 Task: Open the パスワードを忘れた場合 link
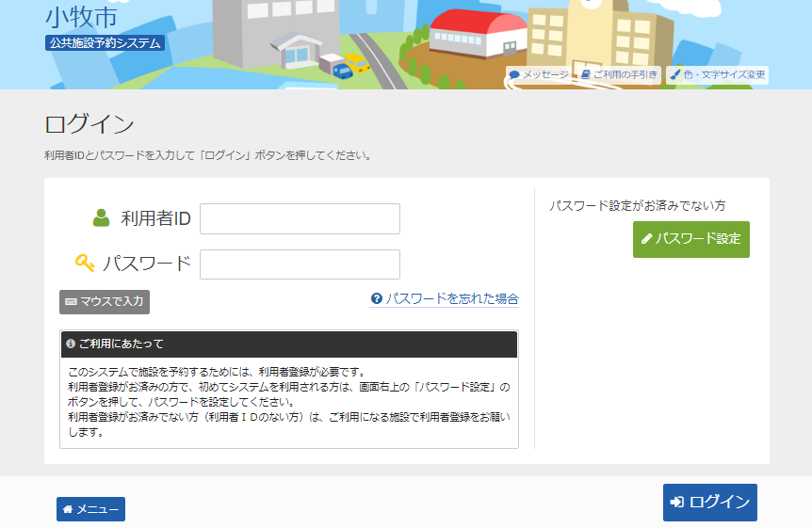point(452,298)
